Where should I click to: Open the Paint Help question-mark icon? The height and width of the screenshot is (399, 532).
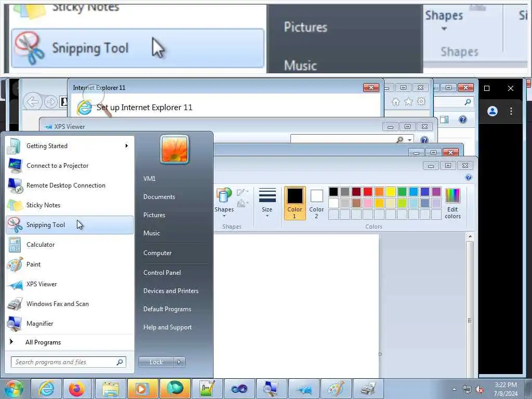click(x=469, y=177)
